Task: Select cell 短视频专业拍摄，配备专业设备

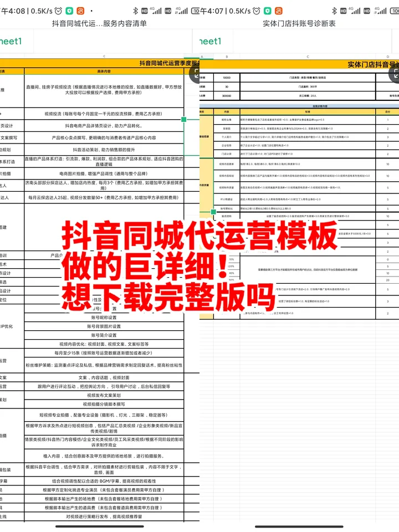Action: click(x=104, y=415)
